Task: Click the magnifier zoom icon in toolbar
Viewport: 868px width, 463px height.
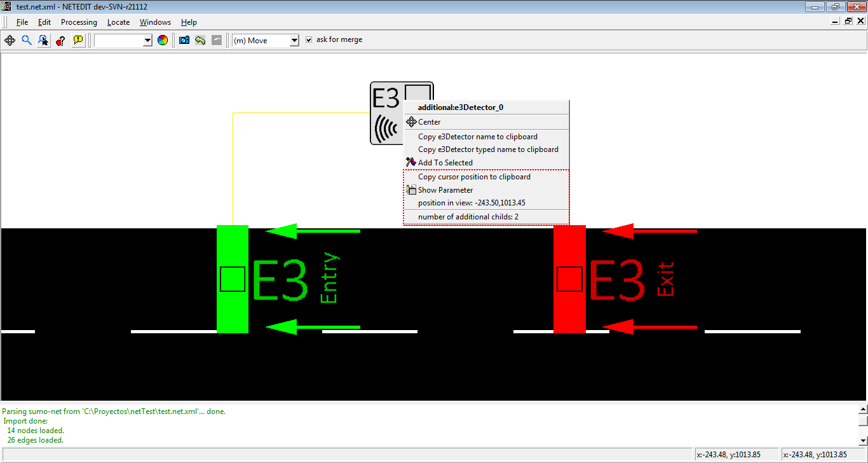Action: pyautogui.click(x=27, y=40)
